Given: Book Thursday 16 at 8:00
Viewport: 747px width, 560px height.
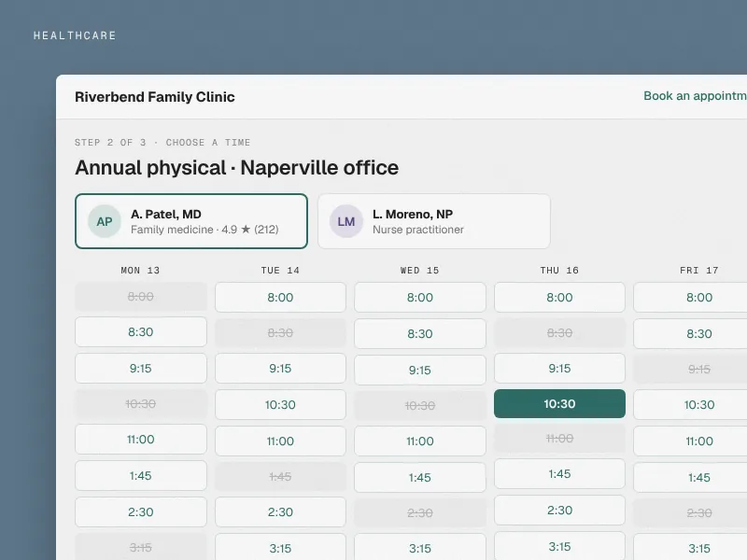Looking at the screenshot, I should [x=559, y=297].
